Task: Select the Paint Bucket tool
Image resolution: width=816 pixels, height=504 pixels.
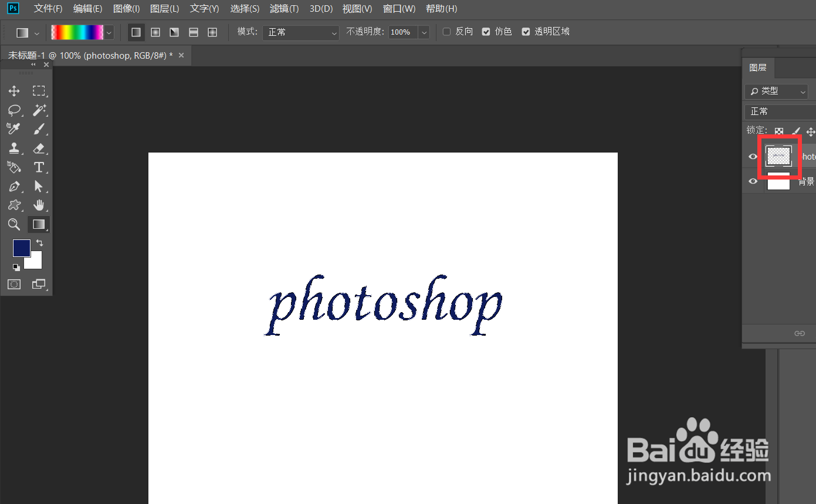Action: (x=14, y=167)
